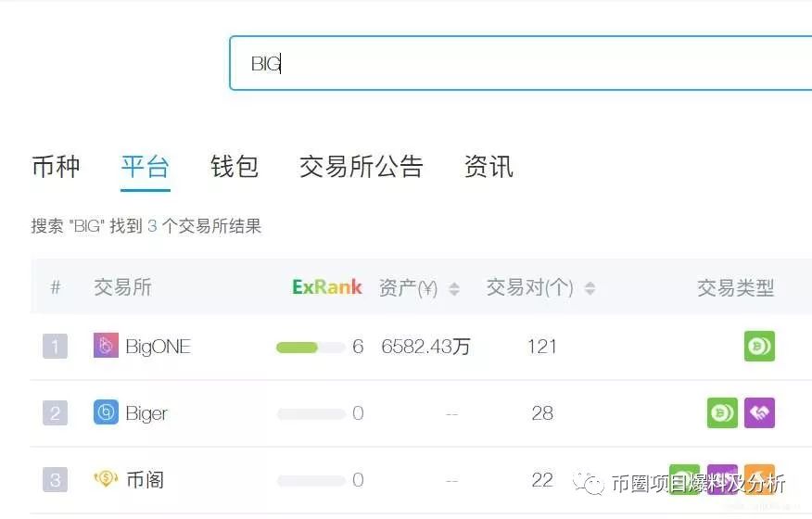Click BigONE's ExRank score 6
The height and width of the screenshot is (519, 812).
(358, 346)
